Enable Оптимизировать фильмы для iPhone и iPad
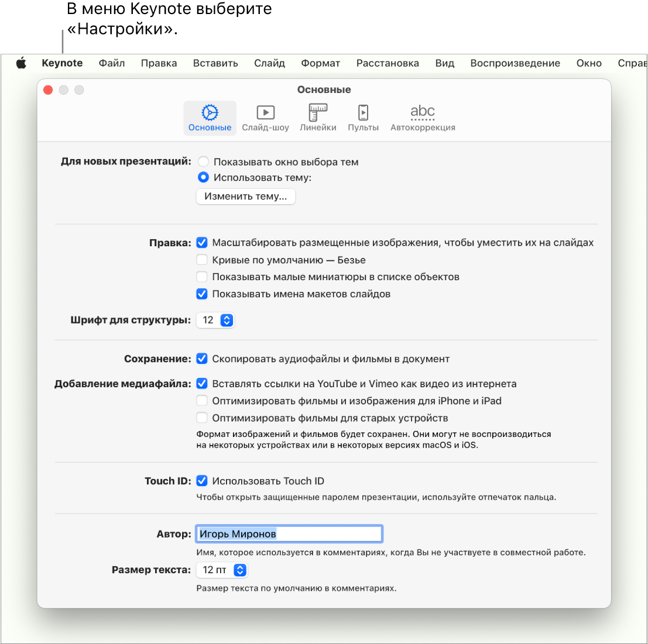Viewport: 648px width, 644px height. tap(202, 401)
